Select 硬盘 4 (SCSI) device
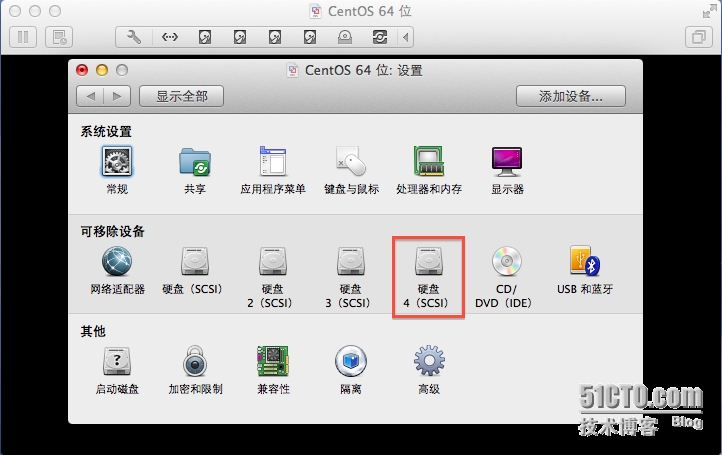 [429, 261]
